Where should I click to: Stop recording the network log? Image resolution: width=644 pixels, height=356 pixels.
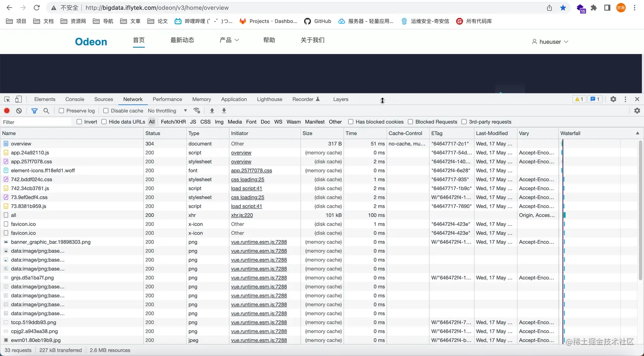point(7,111)
